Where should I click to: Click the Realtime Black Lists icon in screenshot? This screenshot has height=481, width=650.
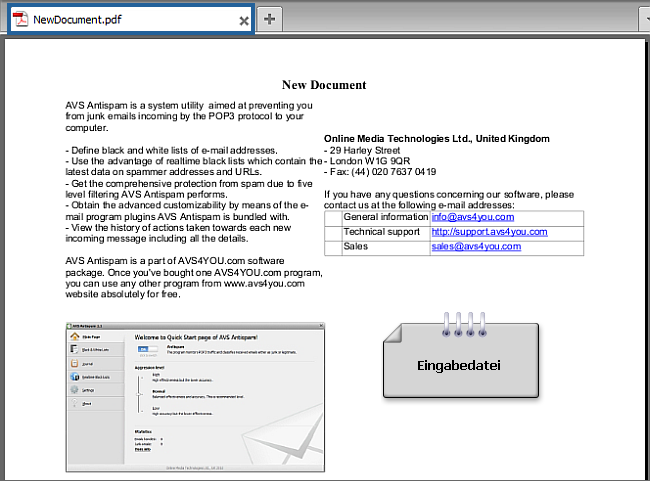coord(75,377)
